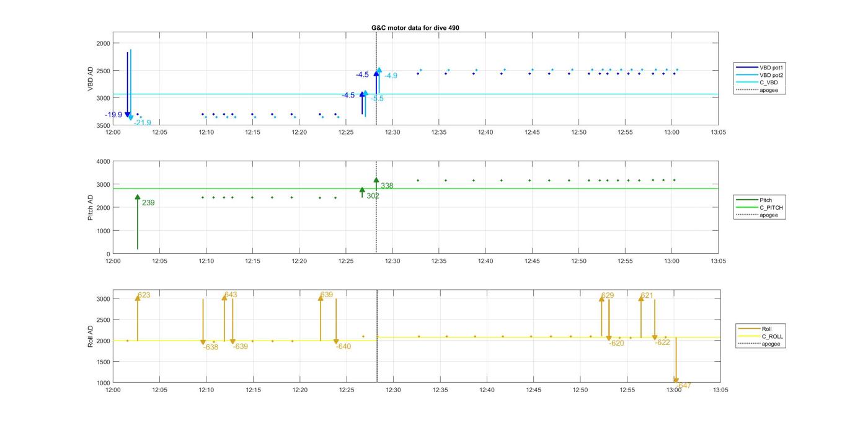Click the '-638' roll move label
The height and width of the screenshot is (430, 868).
[211, 347]
